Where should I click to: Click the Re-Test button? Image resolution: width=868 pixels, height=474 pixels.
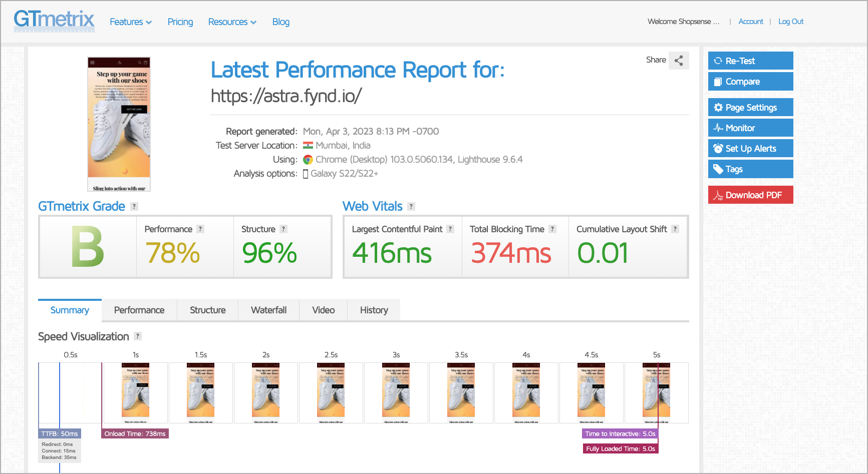coord(750,61)
